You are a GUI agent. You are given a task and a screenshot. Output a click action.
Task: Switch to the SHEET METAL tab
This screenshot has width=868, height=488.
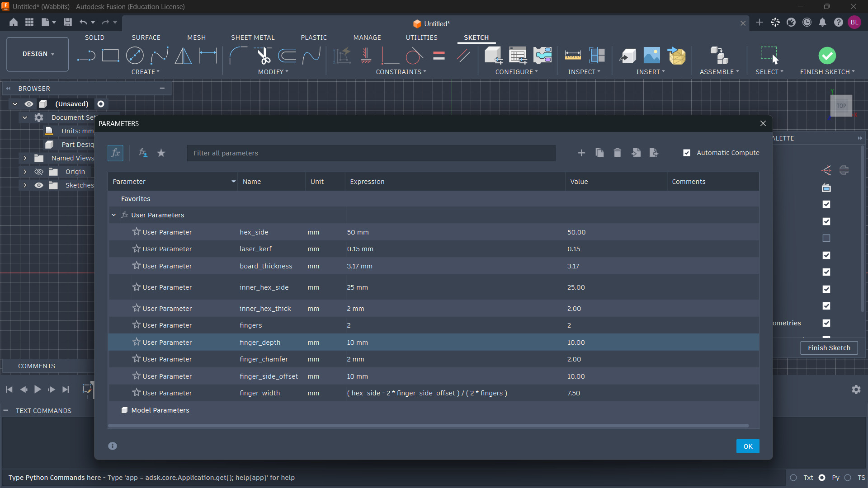(253, 38)
